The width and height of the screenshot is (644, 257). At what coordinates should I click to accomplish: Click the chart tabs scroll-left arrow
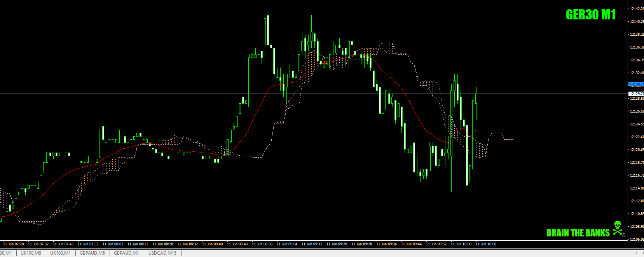(x=636, y=253)
